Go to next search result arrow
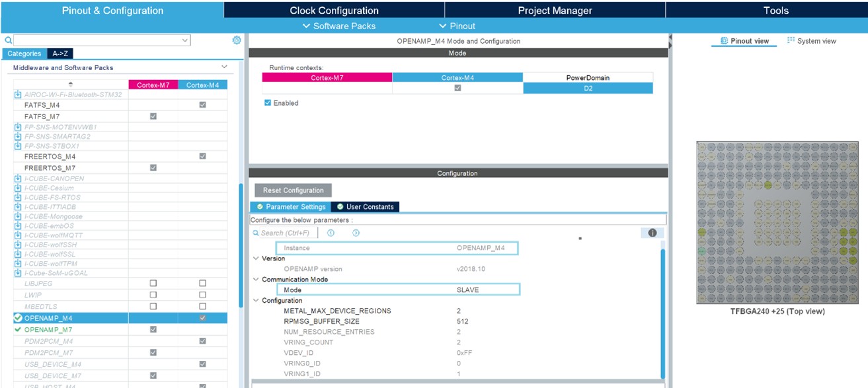868x388 pixels. coord(356,233)
